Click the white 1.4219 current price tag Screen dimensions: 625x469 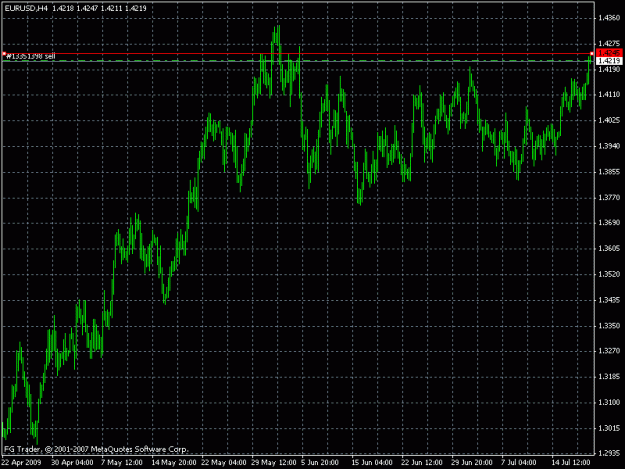pyautogui.click(x=609, y=61)
